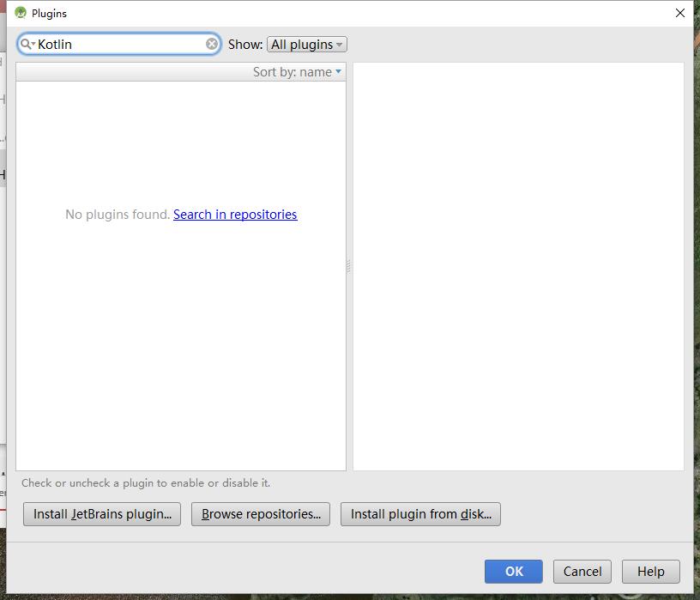Viewport: 700px width, 600px height.
Task: Click the Android Studio logo in title bar
Action: tap(21, 13)
